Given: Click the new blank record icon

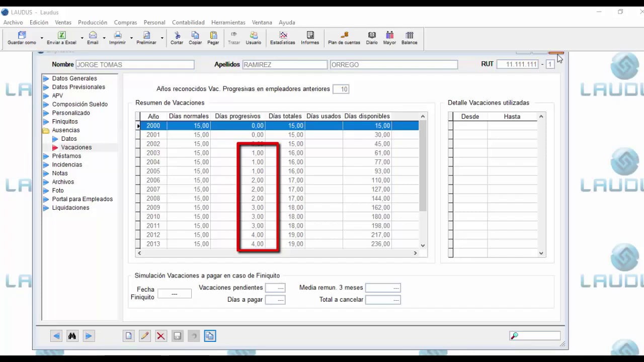Looking at the screenshot, I should pyautogui.click(x=129, y=336).
